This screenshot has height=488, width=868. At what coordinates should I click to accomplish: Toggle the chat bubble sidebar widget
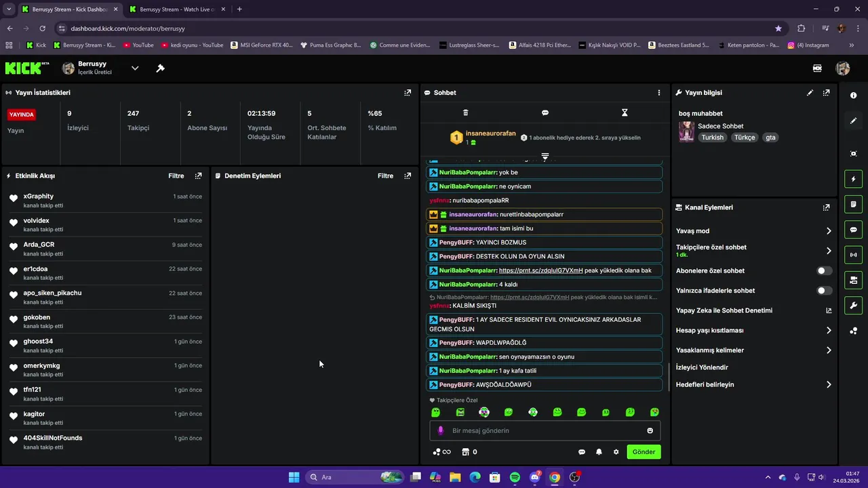pyautogui.click(x=853, y=230)
